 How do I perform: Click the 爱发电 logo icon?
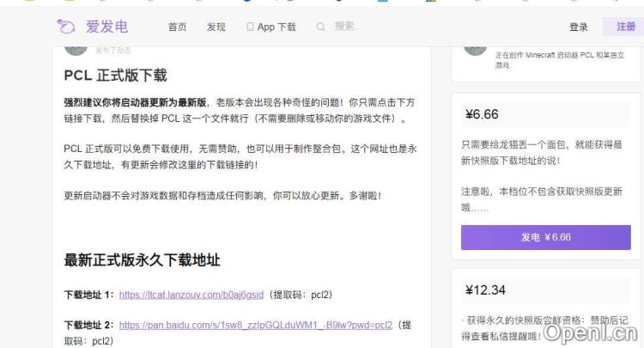click(x=66, y=27)
